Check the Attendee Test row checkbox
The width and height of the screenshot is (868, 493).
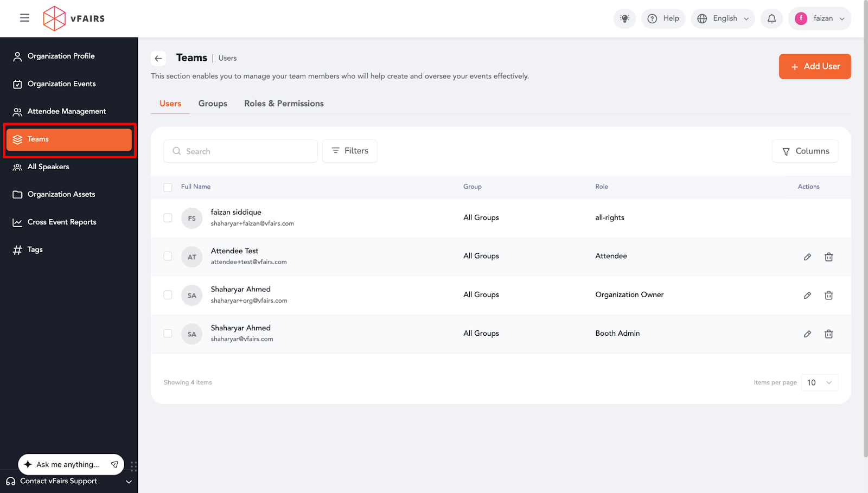(168, 257)
